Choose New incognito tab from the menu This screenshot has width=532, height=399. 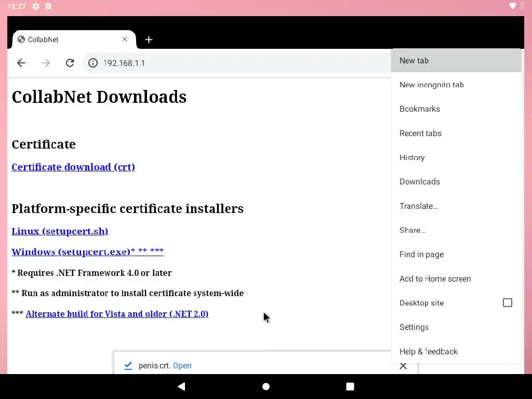click(456, 85)
